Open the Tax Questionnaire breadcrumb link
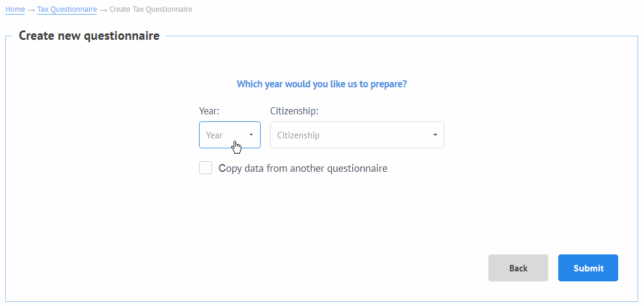 point(67,9)
